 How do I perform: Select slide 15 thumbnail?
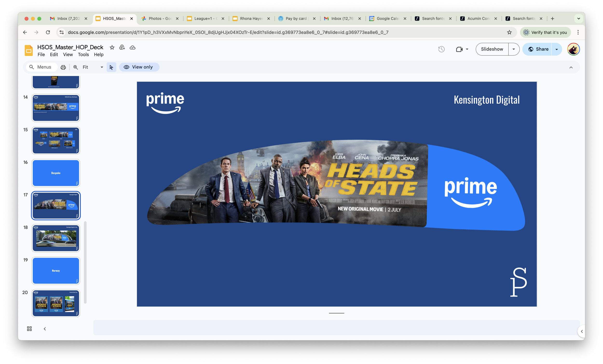click(56, 140)
